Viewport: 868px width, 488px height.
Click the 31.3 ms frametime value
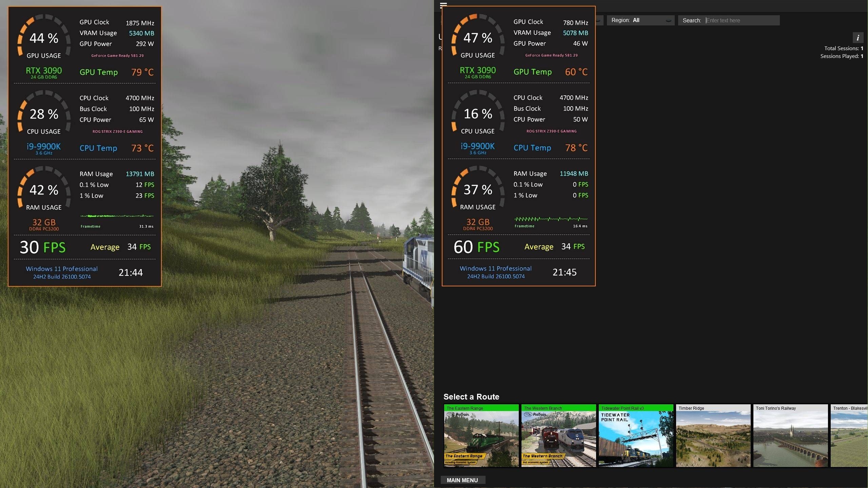coord(146,226)
